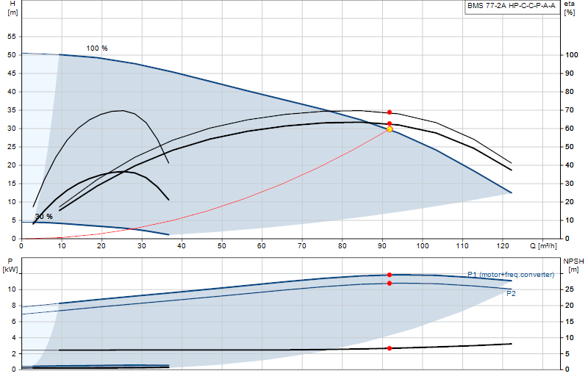Image resolution: width=588 pixels, height=382 pixels.
Task: Select the red dot on the thin eta curve
Action: click(x=390, y=112)
